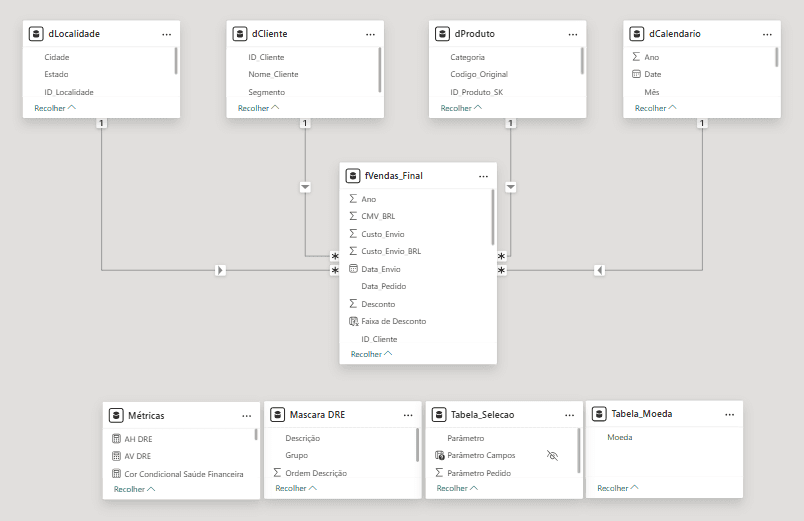Select the Desconto field in fVendas_Final
Image resolution: width=804 pixels, height=521 pixels.
pyautogui.click(x=378, y=304)
